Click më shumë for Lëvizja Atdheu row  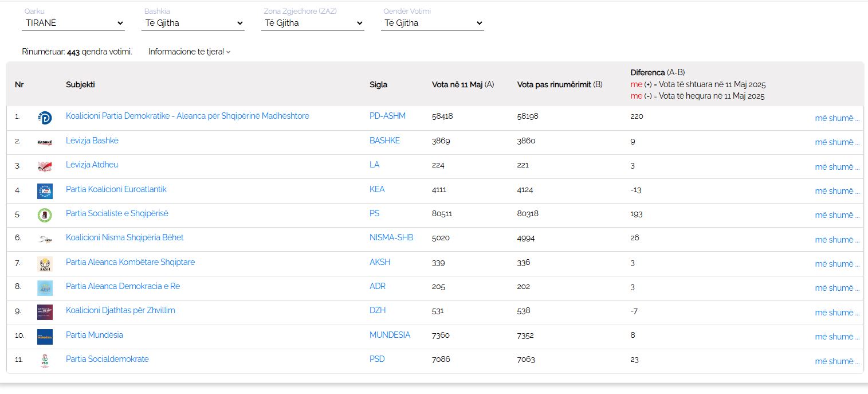(837, 167)
